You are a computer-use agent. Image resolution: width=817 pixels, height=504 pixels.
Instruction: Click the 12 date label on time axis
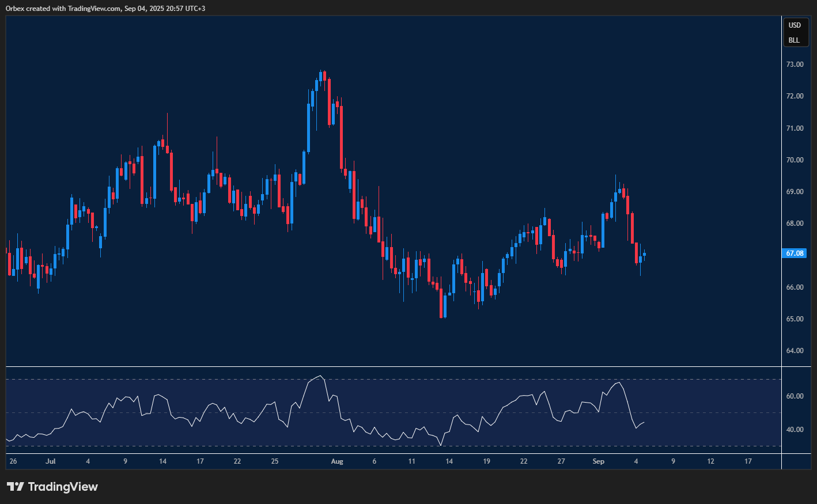(710, 461)
